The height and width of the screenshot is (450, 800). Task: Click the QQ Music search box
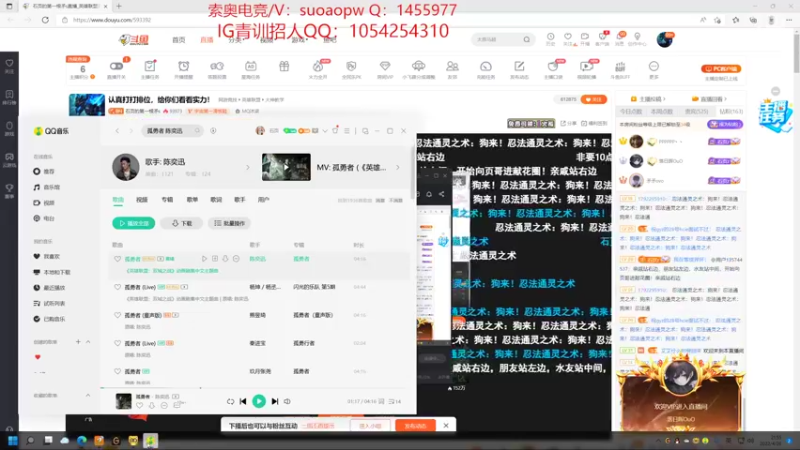[171, 131]
